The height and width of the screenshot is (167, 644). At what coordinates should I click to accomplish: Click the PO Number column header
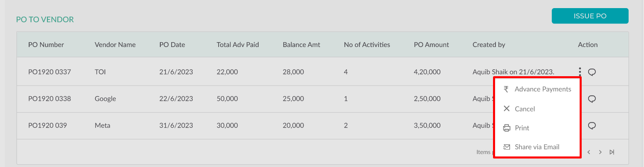(x=46, y=45)
